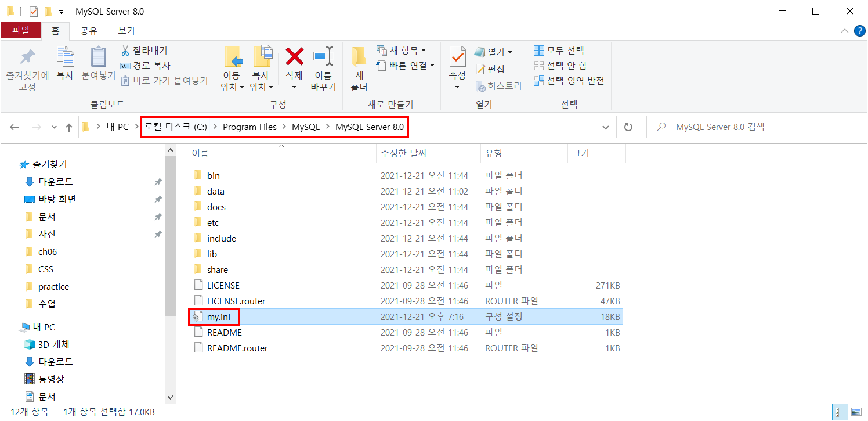This screenshot has height=421, width=868.
Task: Open 복사 위치 (Copy to) menu
Action: [x=261, y=69]
